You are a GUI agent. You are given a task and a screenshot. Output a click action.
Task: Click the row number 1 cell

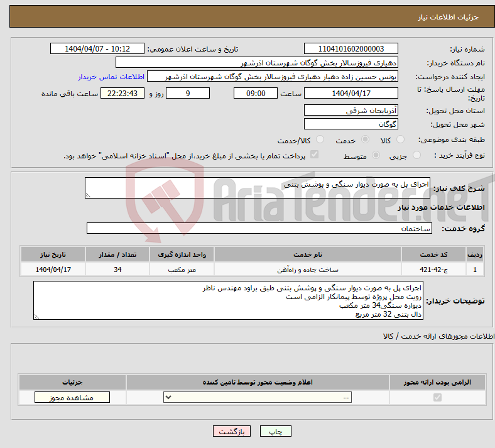pyautogui.click(x=475, y=270)
